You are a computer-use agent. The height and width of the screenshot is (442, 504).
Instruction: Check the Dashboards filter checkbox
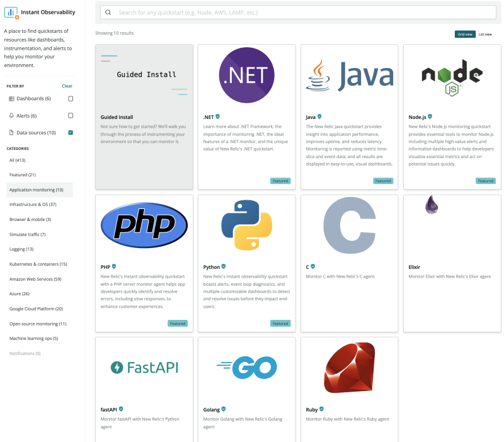coord(71,99)
